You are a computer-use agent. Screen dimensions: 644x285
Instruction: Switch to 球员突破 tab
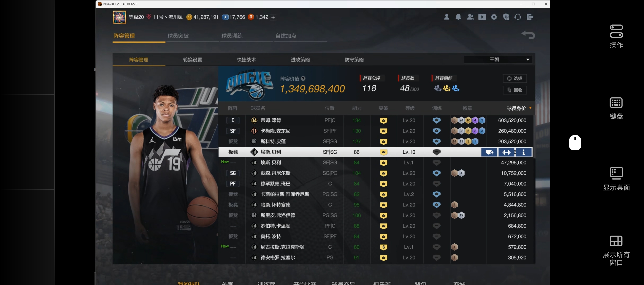point(178,36)
